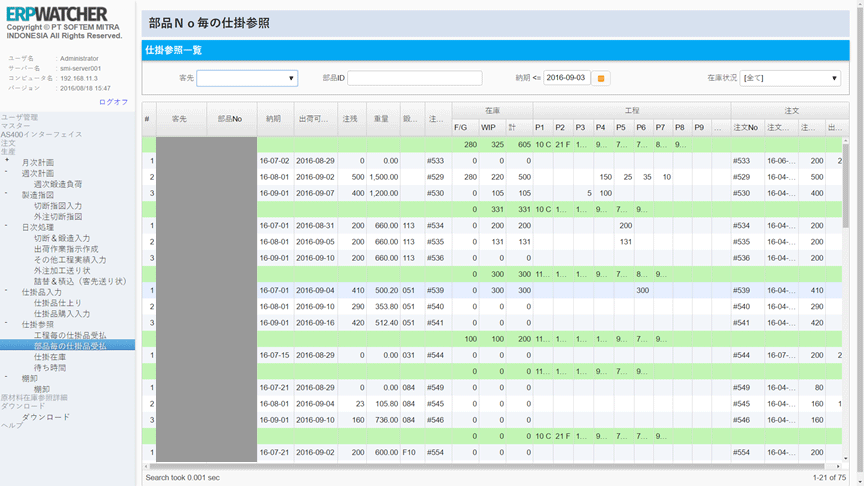The height and width of the screenshot is (486, 864).
Task: Click value 736.00 in weight column
Action: pyautogui.click(x=387, y=420)
